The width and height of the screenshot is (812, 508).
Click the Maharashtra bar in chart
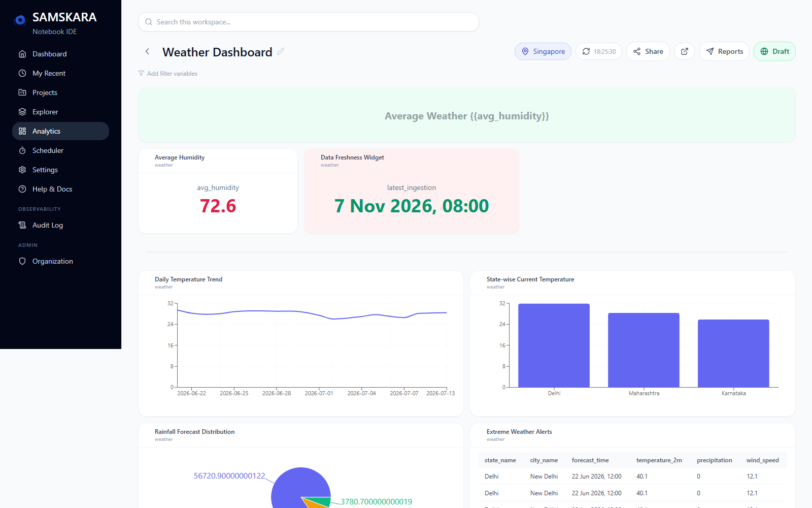644,350
